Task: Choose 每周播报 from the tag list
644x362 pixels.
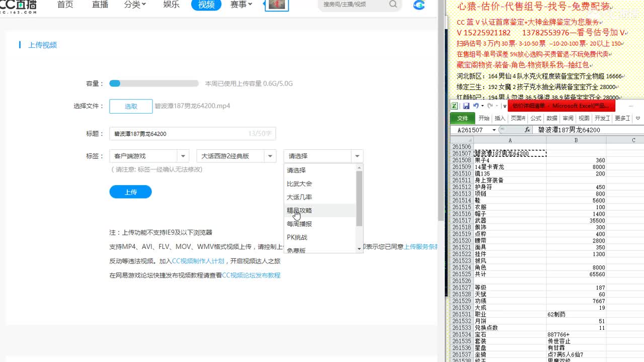Action: (x=320, y=224)
